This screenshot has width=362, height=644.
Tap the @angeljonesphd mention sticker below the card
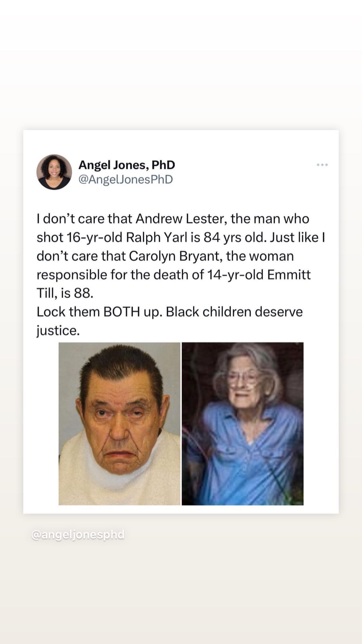pos(78,535)
